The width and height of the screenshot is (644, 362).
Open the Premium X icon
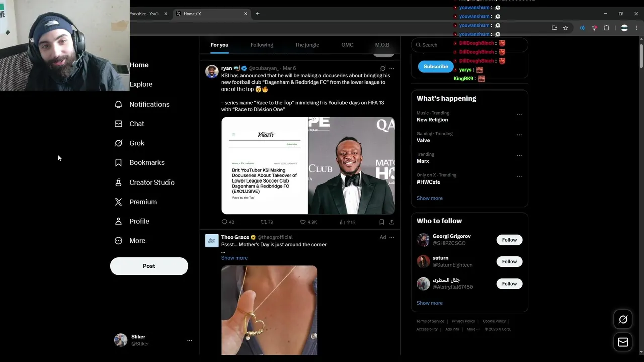tap(118, 202)
